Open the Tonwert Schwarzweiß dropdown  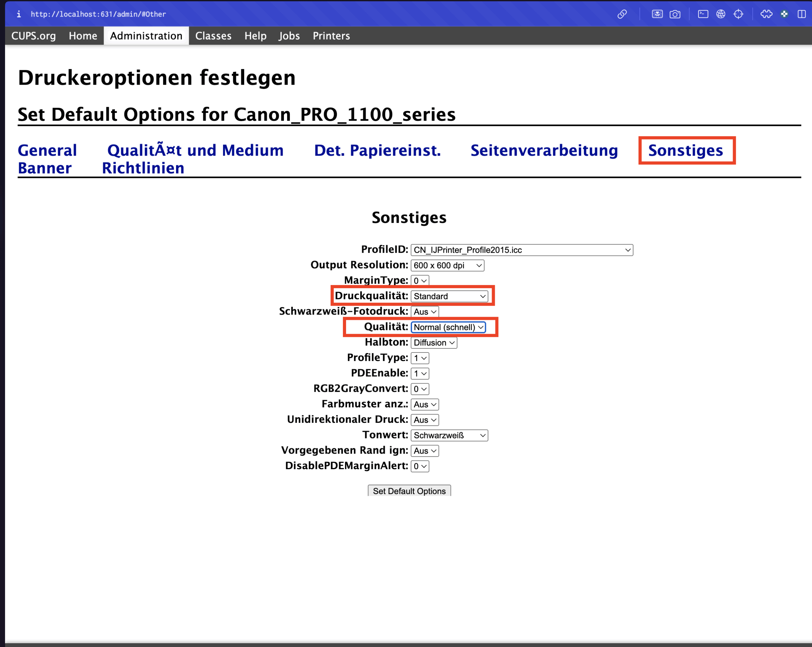tap(449, 435)
